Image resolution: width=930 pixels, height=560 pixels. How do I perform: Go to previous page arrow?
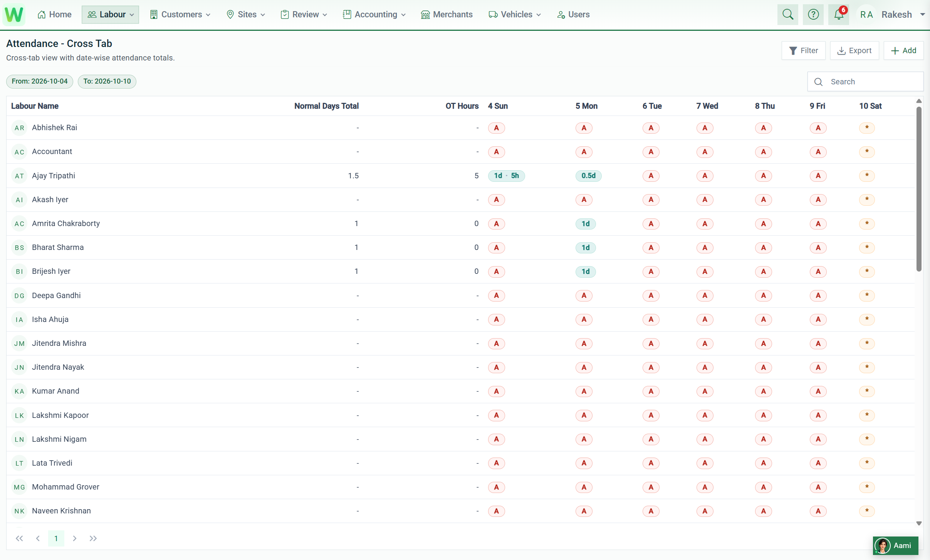(x=38, y=538)
